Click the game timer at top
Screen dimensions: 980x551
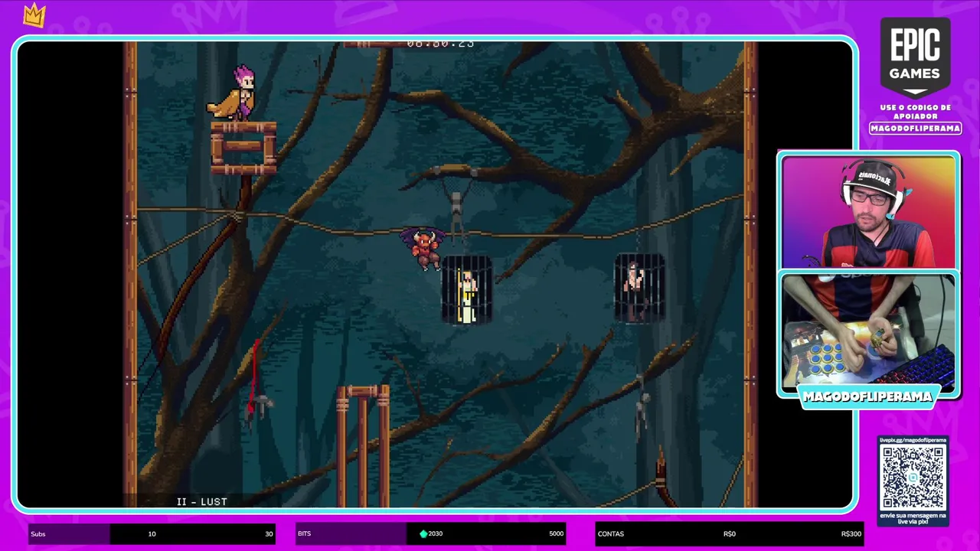(440, 44)
